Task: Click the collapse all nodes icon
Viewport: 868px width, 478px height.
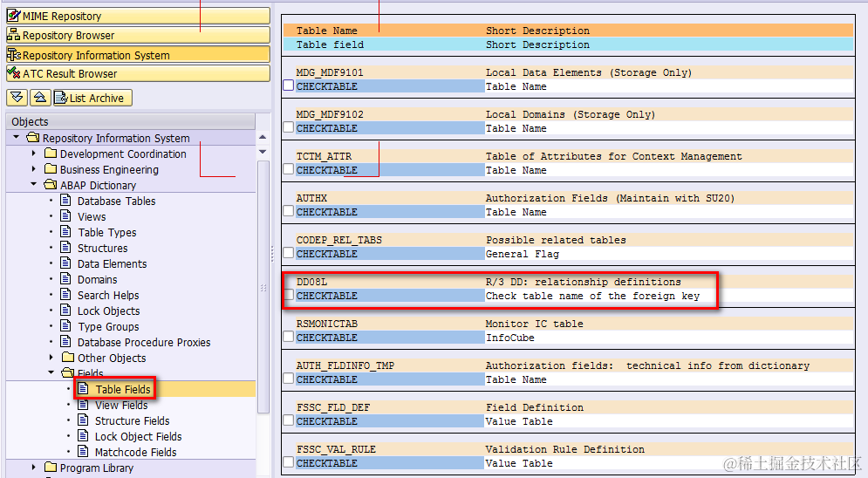Action: pyautogui.click(x=40, y=98)
